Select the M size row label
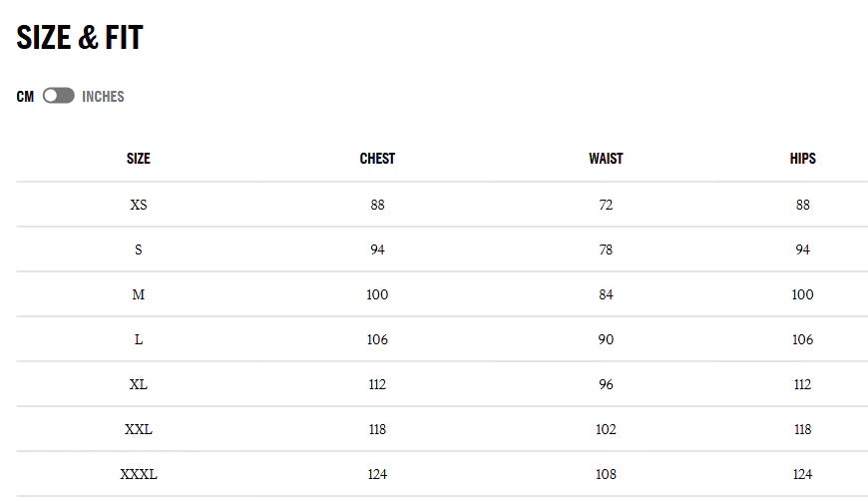The image size is (868, 502). pyautogui.click(x=139, y=294)
